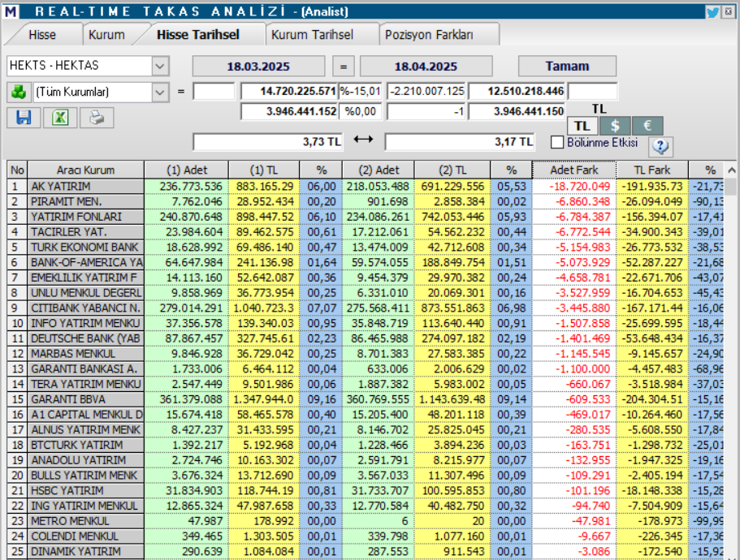Click the Twitter bird icon

click(x=712, y=11)
